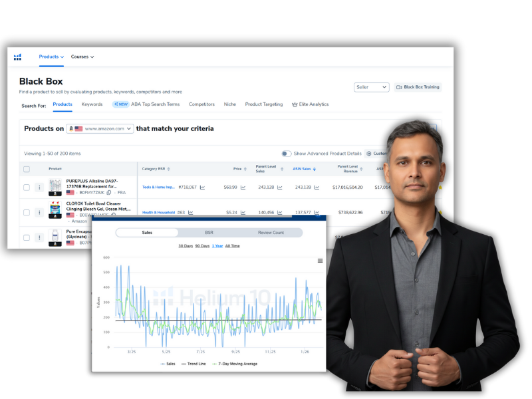Click the Amazon 'a' icon in the marketplace selector
Image resolution: width=532 pixels, height=399 pixels.
[71, 128]
